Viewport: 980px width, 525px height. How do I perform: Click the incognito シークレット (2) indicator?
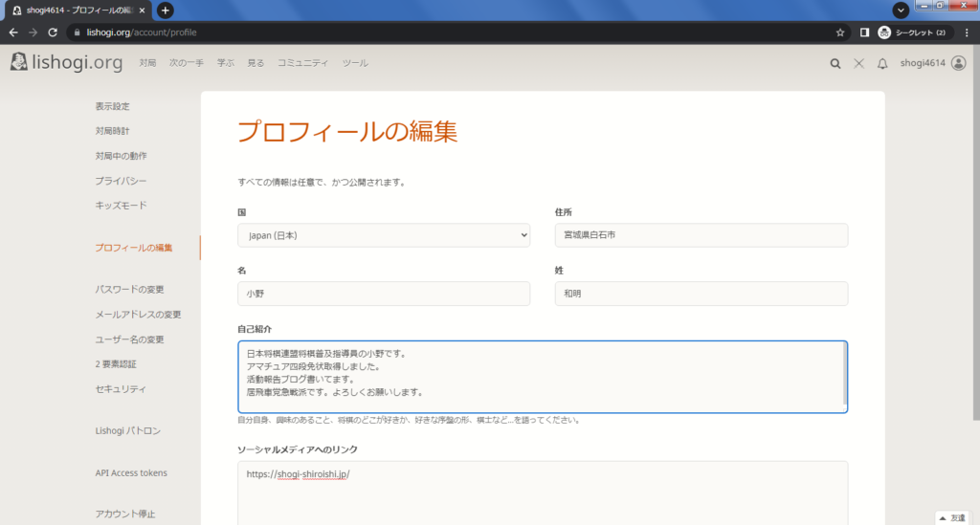[912, 33]
